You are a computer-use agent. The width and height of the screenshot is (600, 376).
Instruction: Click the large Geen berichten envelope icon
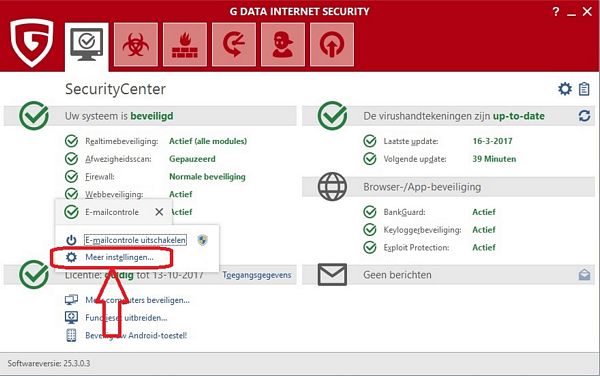(x=332, y=274)
